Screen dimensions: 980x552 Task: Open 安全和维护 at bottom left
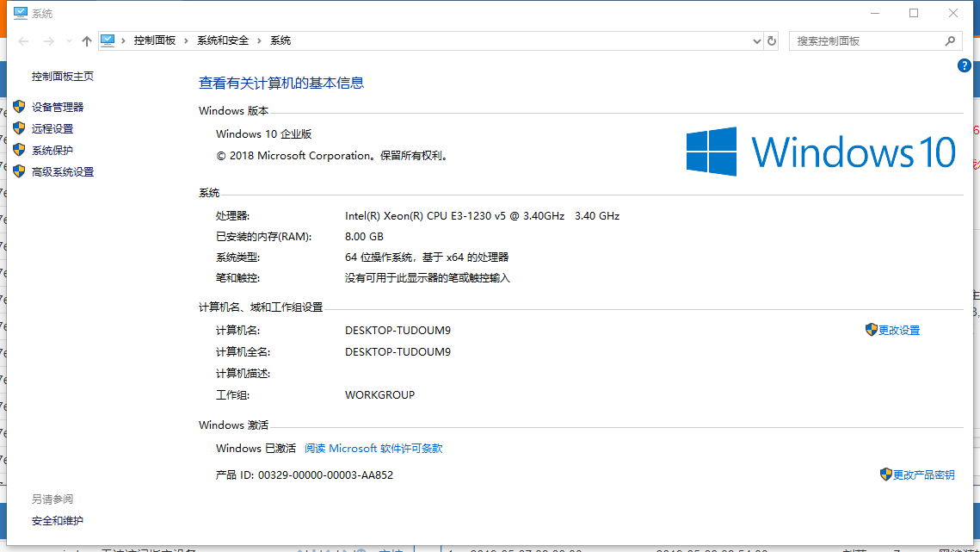click(x=56, y=521)
